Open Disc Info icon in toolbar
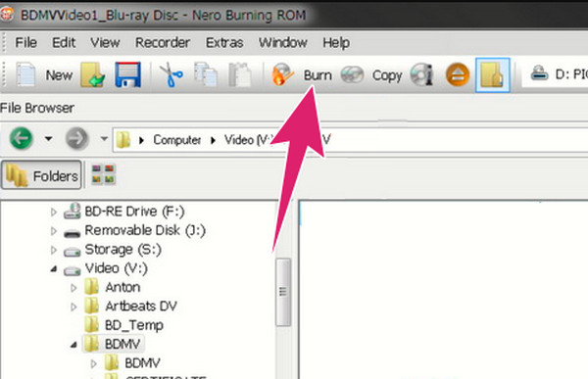The image size is (588, 379). [x=421, y=74]
